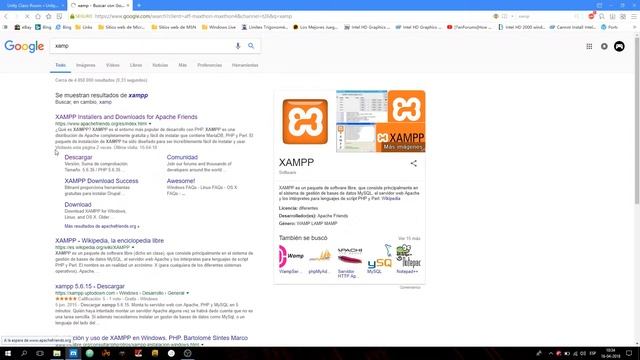Open the Windows Live bookmarks folder

tap(219, 27)
